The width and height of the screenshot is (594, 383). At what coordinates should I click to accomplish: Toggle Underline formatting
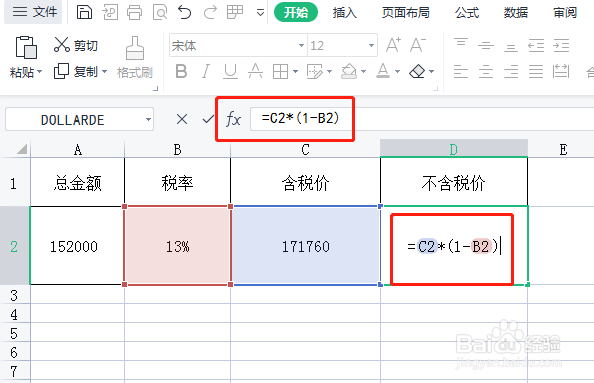click(230, 71)
